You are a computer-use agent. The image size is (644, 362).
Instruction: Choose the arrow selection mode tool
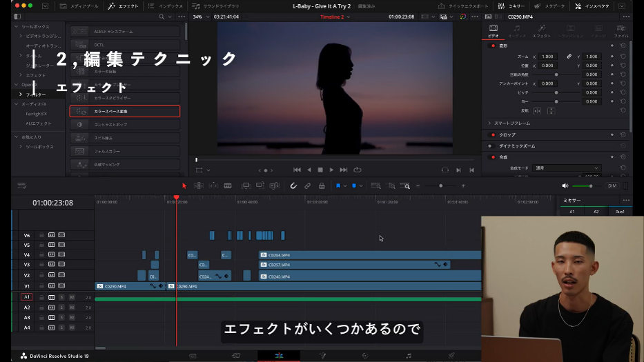pos(184,185)
